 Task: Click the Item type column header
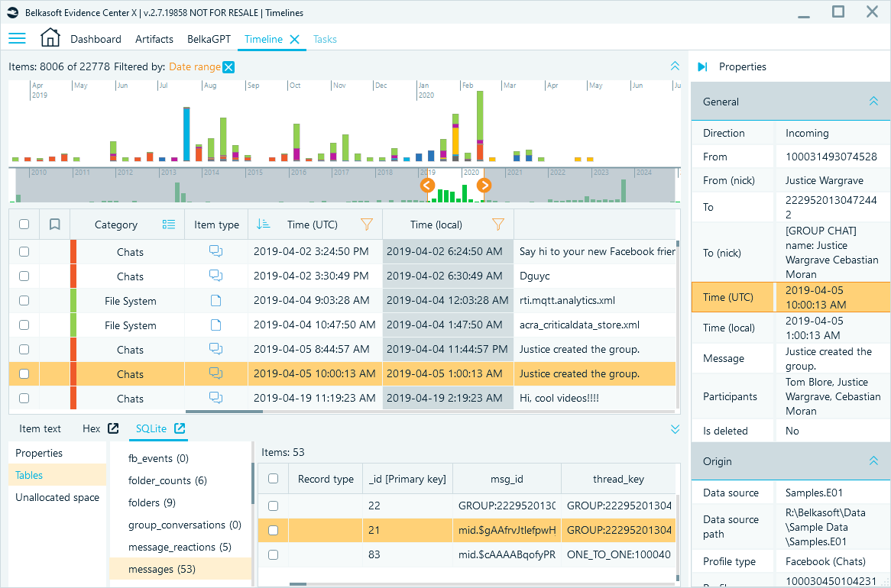pyautogui.click(x=216, y=225)
